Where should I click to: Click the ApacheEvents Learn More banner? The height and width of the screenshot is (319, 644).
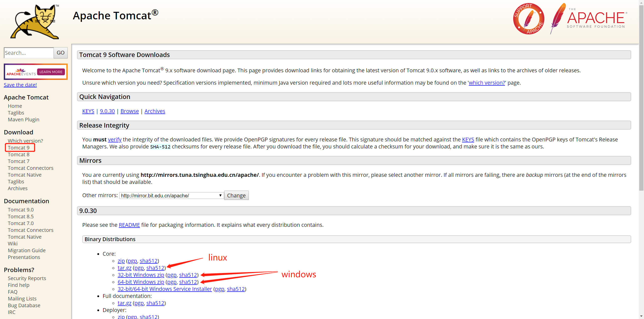point(36,72)
